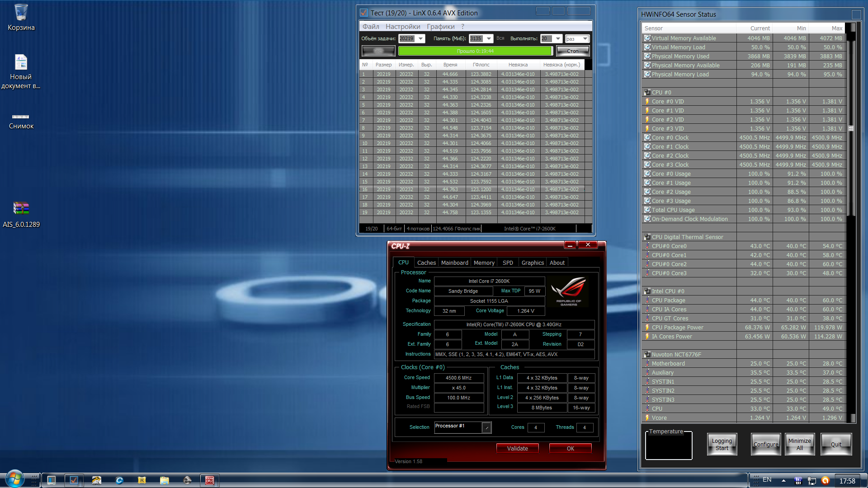Image resolution: width=868 pixels, height=488 pixels.
Task: Click the ГФлопс column header
Action: click(x=481, y=65)
